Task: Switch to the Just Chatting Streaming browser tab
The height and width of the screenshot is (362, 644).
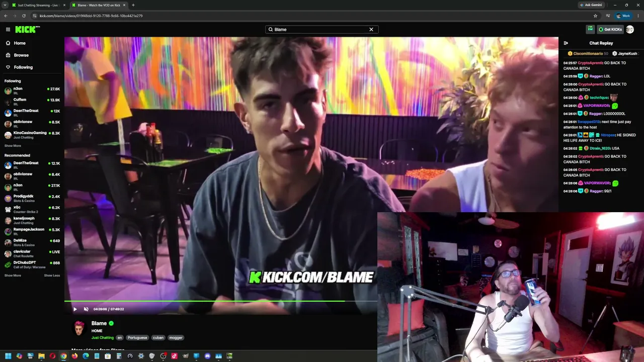Action: click(39, 5)
